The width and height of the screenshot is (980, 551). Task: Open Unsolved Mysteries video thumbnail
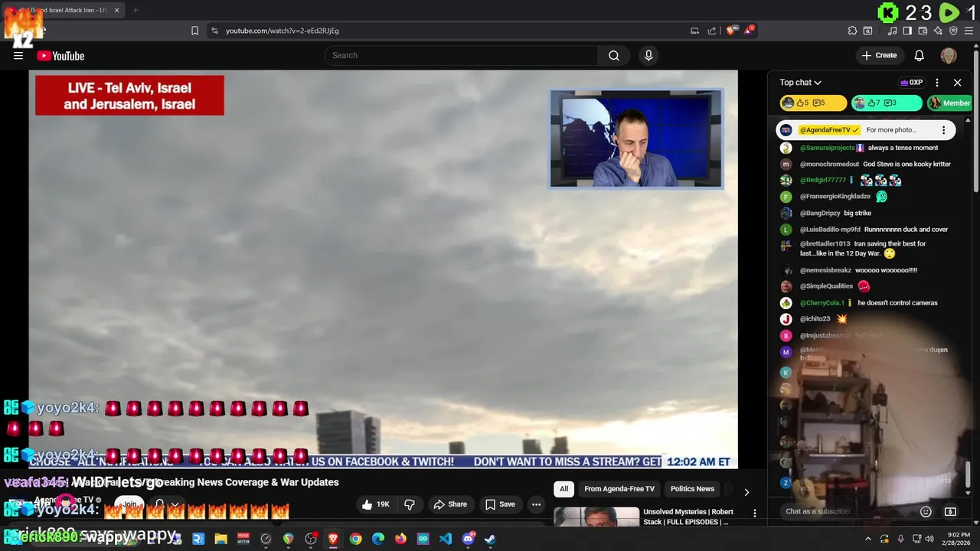[596, 517]
